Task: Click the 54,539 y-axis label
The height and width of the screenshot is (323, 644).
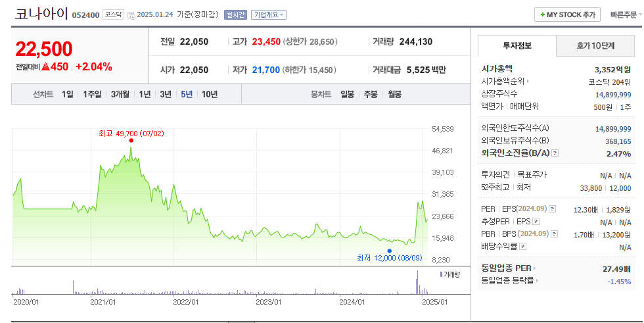Action: coord(443,129)
